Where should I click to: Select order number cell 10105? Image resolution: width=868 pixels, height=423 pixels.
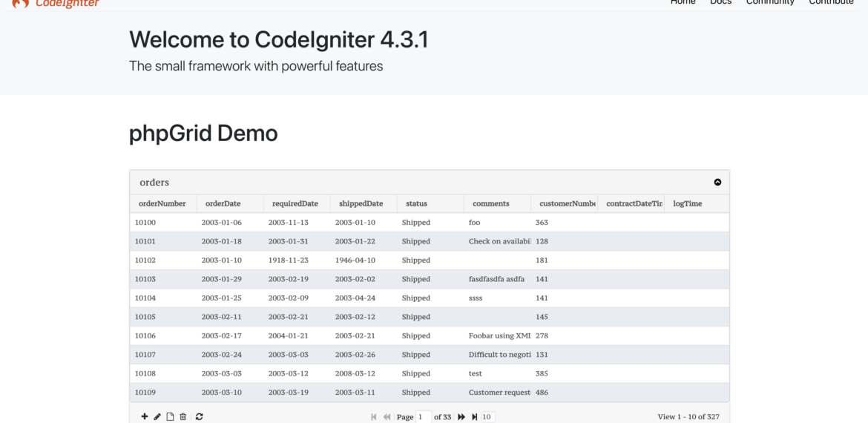162,317
